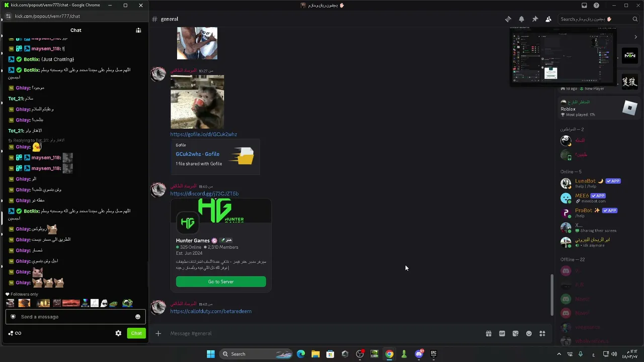Open the Roblox activity card icon
Image resolution: width=644 pixels, height=362 pixels.
pos(630,108)
